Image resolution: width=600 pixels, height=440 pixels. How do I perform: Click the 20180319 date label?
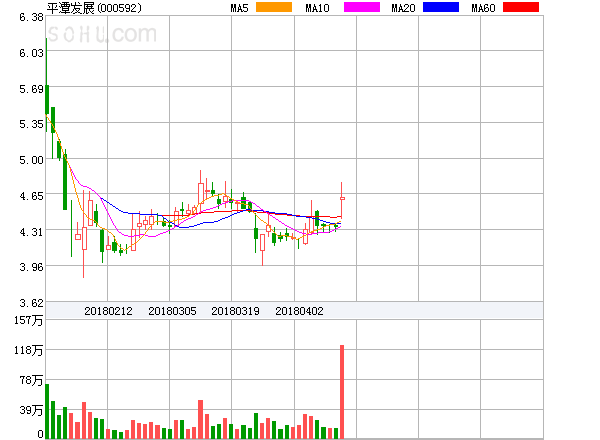[x=235, y=311]
